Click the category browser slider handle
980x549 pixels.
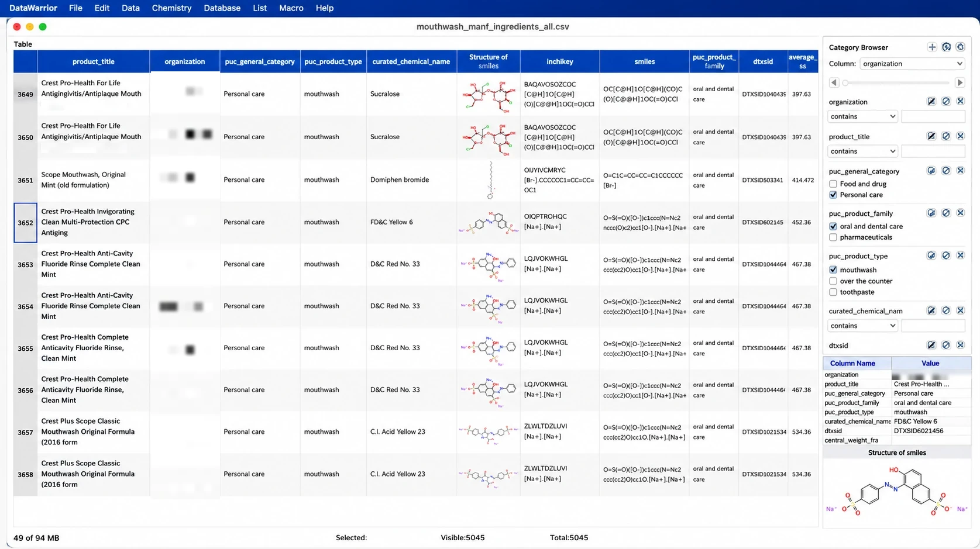[x=845, y=82]
